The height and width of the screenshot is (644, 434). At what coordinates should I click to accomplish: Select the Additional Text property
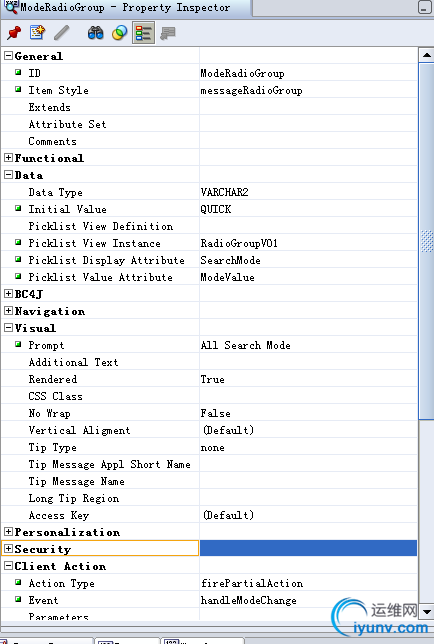point(209,362)
